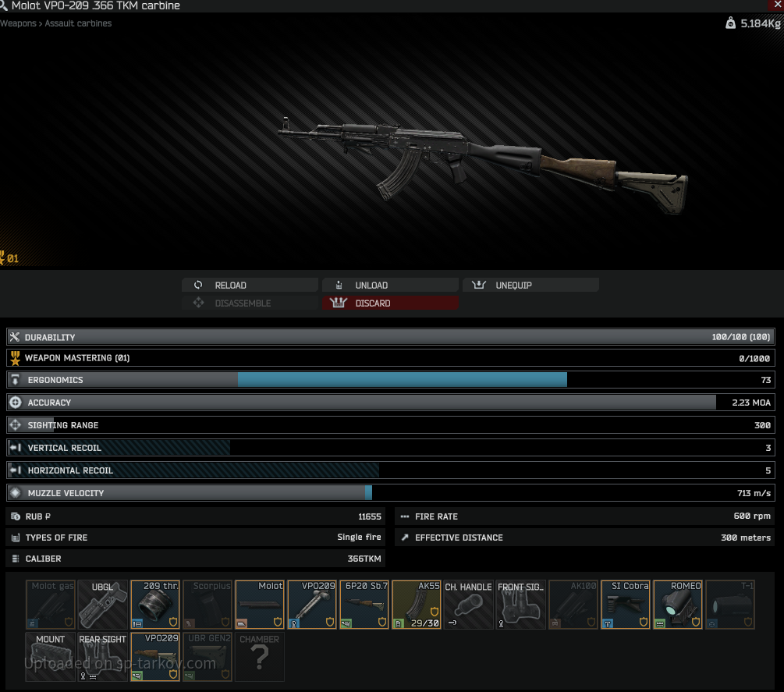
Task: Click the DURABILITY bar
Action: pyautogui.click(x=391, y=337)
